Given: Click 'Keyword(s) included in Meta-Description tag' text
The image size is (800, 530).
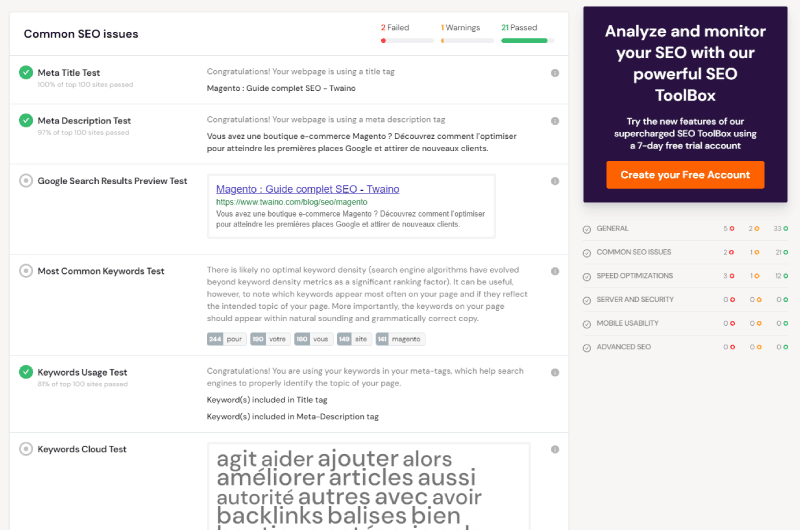Looking at the screenshot, I should [293, 417].
